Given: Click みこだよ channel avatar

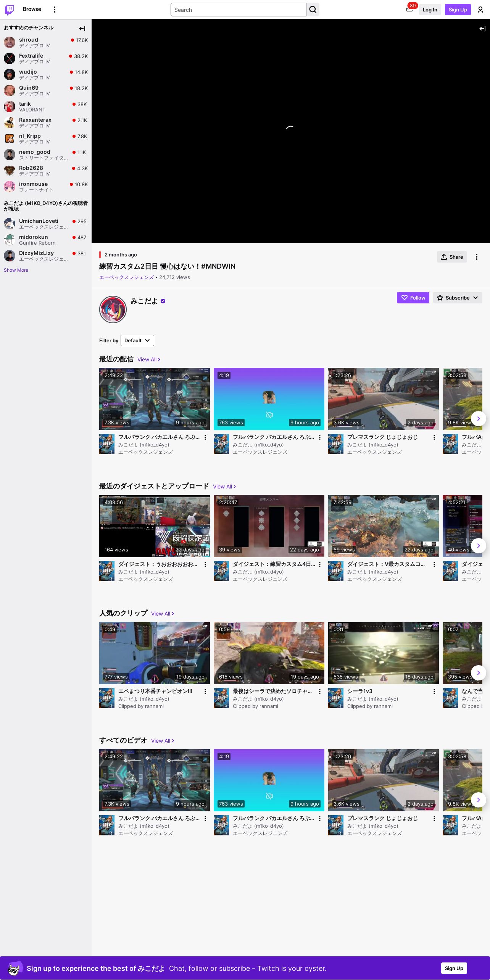Looking at the screenshot, I should pyautogui.click(x=113, y=309).
